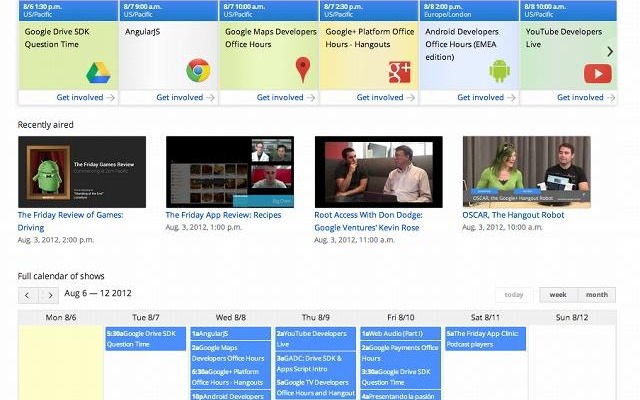This screenshot has height=400, width=640.
Task: Open link OSCAR, The Hangout Robot
Action: click(x=513, y=215)
